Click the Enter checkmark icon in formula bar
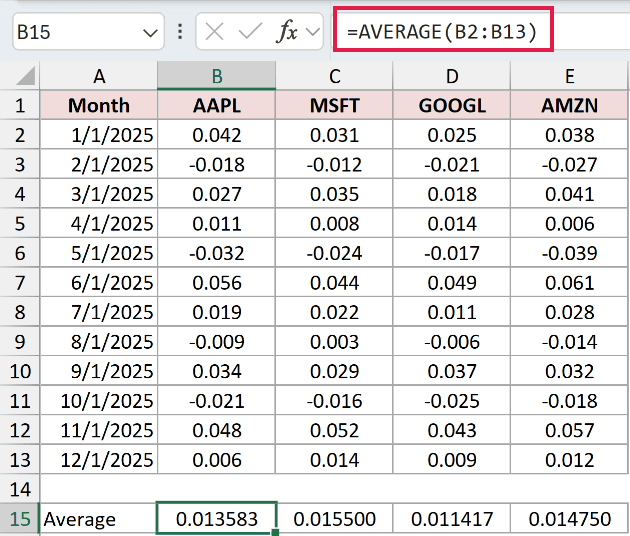 tap(250, 31)
